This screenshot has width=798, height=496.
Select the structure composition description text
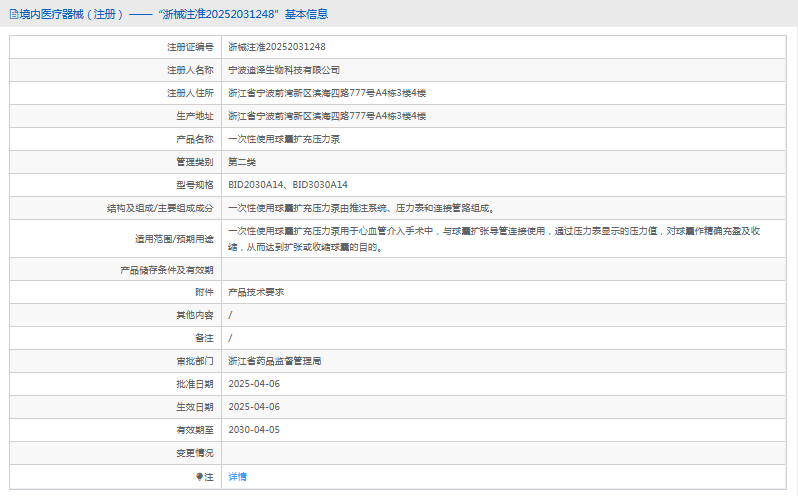(x=361, y=208)
